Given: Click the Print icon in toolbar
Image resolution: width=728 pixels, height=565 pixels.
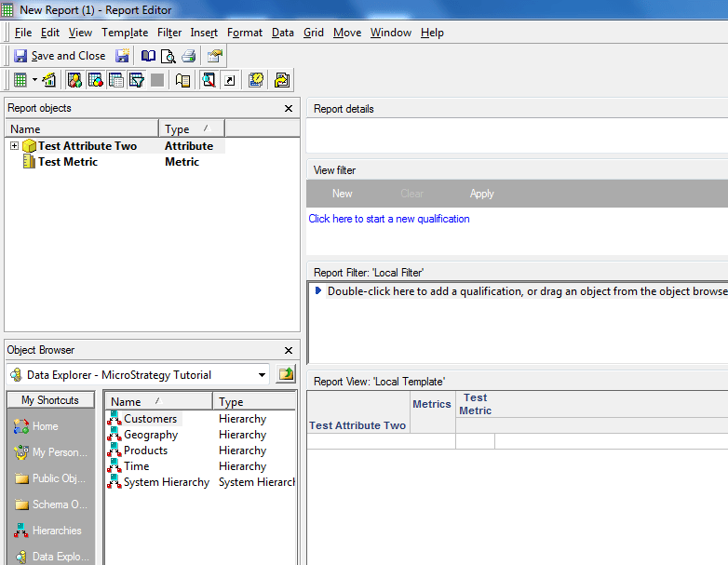Looking at the screenshot, I should 188,56.
